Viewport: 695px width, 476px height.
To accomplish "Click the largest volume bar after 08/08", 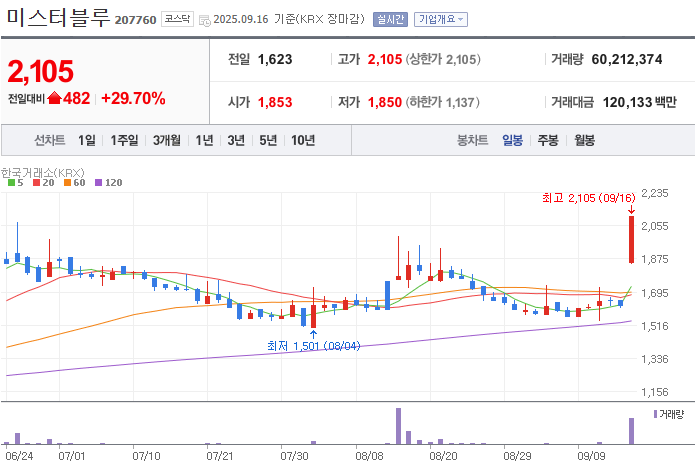I will pos(398,426).
